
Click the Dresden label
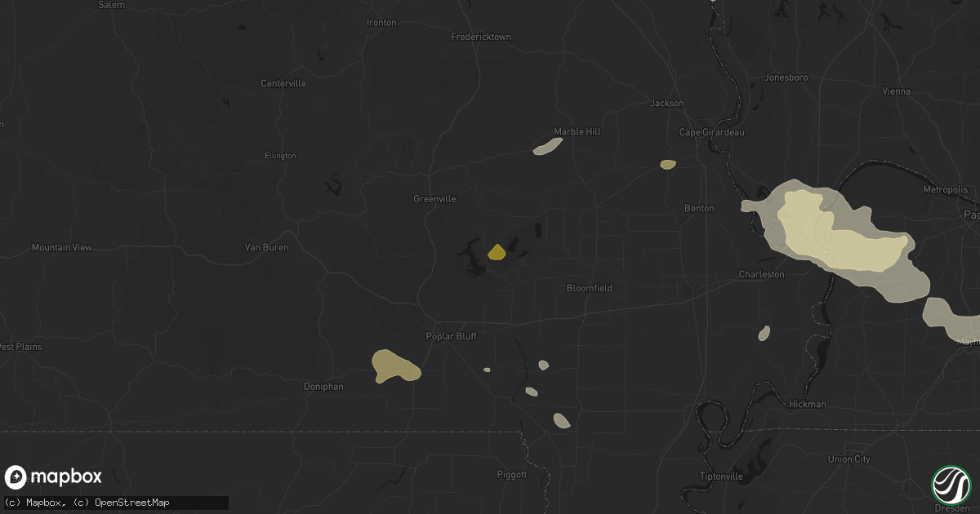(951, 507)
